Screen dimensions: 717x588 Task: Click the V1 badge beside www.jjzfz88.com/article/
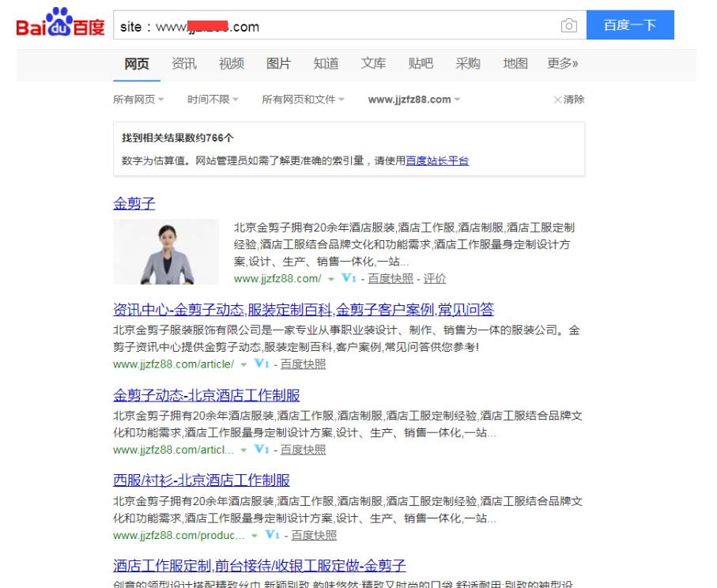[262, 364]
